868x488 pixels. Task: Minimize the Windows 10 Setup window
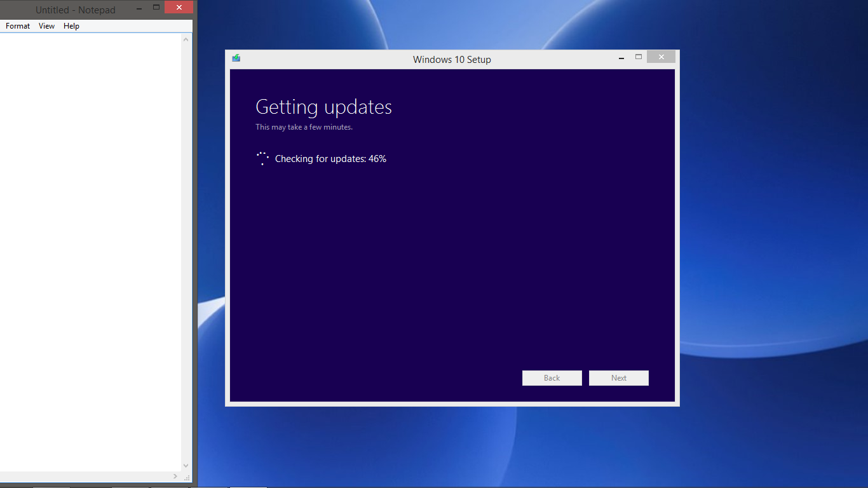[621, 58]
